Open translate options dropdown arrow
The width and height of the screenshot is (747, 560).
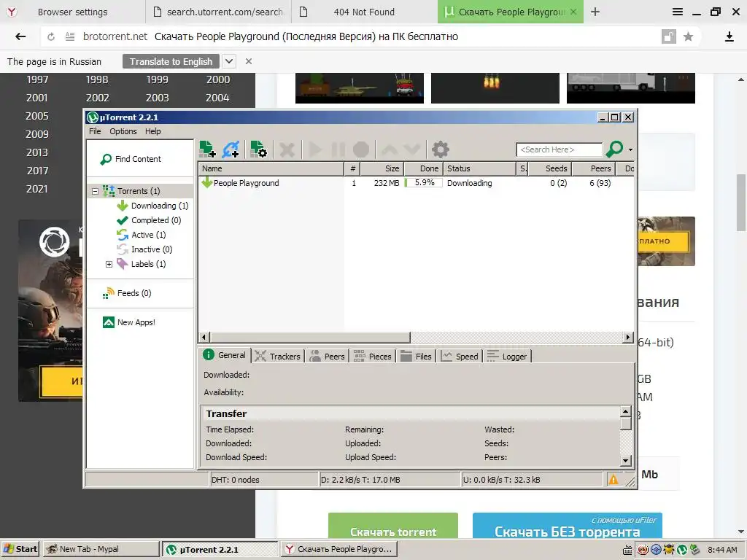(x=229, y=61)
